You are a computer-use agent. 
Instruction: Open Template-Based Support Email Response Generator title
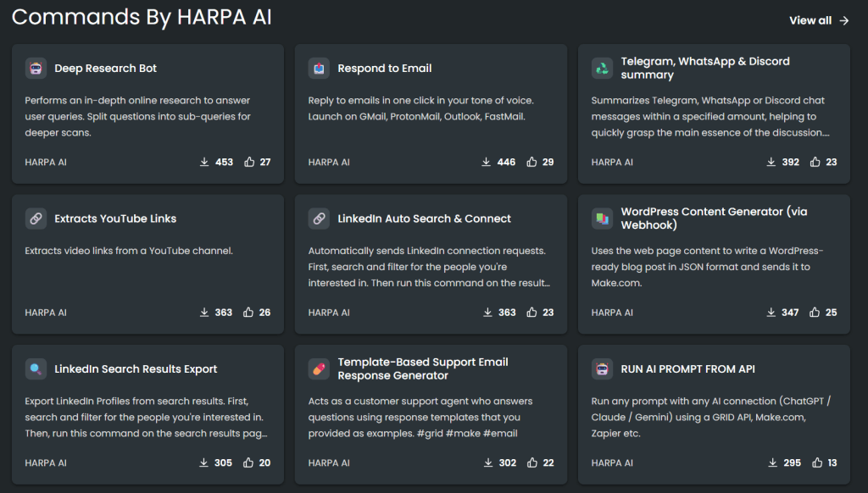point(423,369)
